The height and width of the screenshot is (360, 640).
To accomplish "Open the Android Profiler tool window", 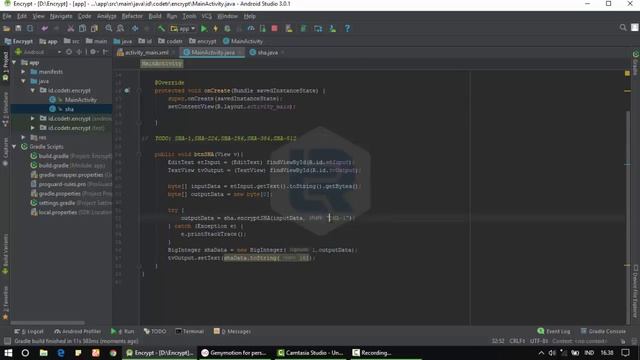I will pos(78,331).
